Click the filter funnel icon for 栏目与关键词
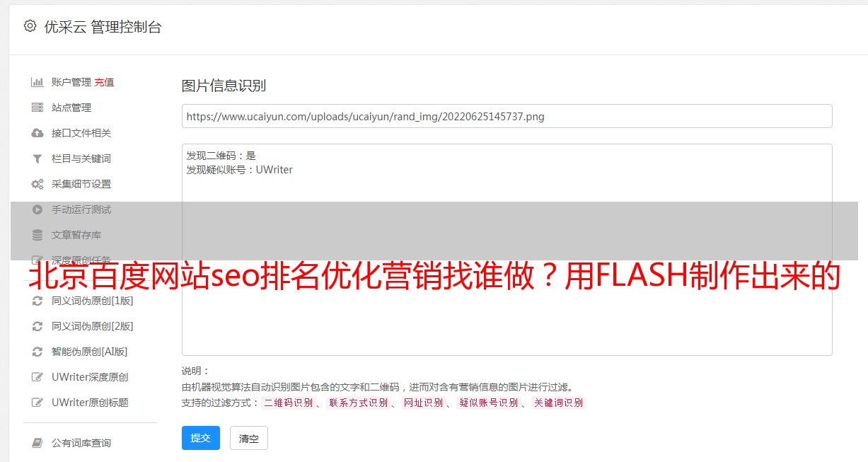Image resolution: width=868 pixels, height=462 pixels. coord(37,158)
